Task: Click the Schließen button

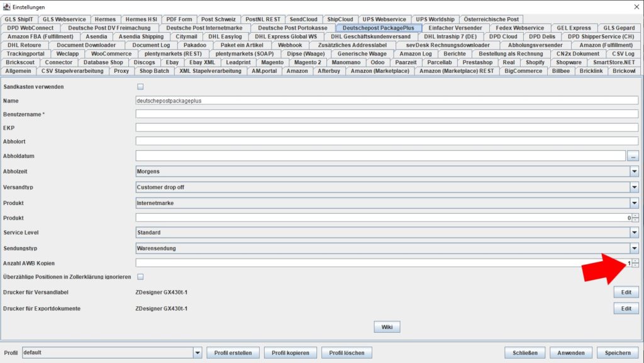Action: tap(525, 353)
